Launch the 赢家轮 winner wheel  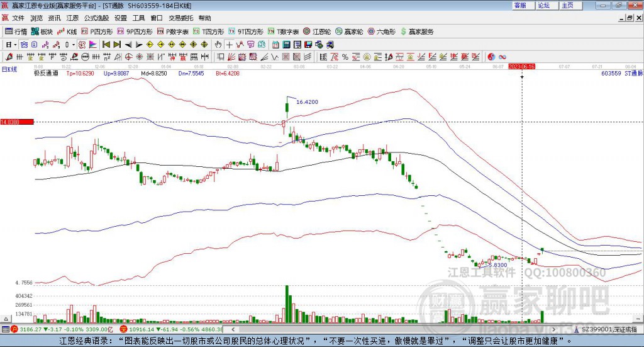click(x=349, y=31)
